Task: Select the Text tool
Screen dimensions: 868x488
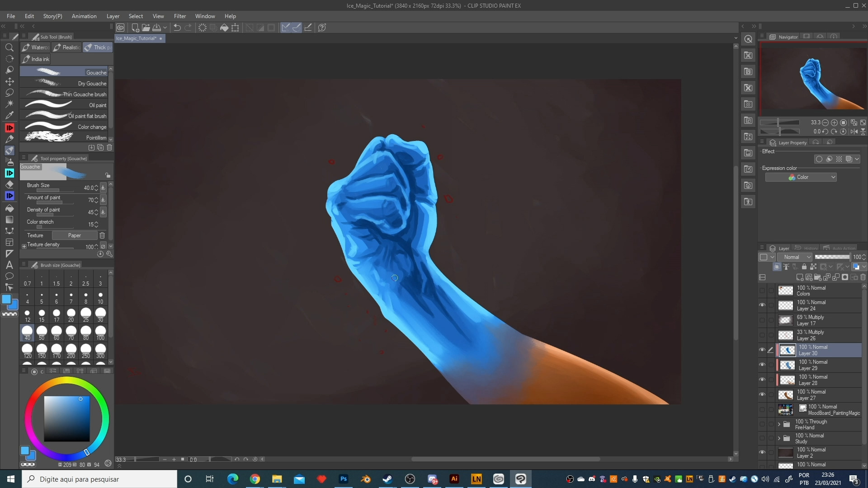Action: pos(9,265)
